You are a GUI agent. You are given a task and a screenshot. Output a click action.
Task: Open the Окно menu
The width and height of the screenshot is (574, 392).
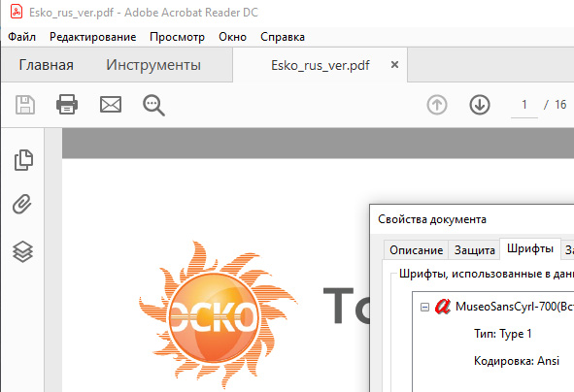coord(232,37)
